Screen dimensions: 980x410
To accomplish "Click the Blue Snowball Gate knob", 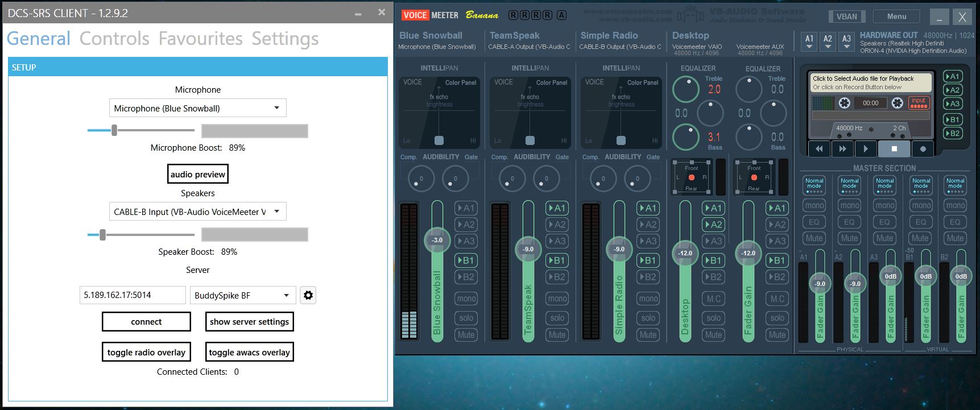I will pos(455,179).
